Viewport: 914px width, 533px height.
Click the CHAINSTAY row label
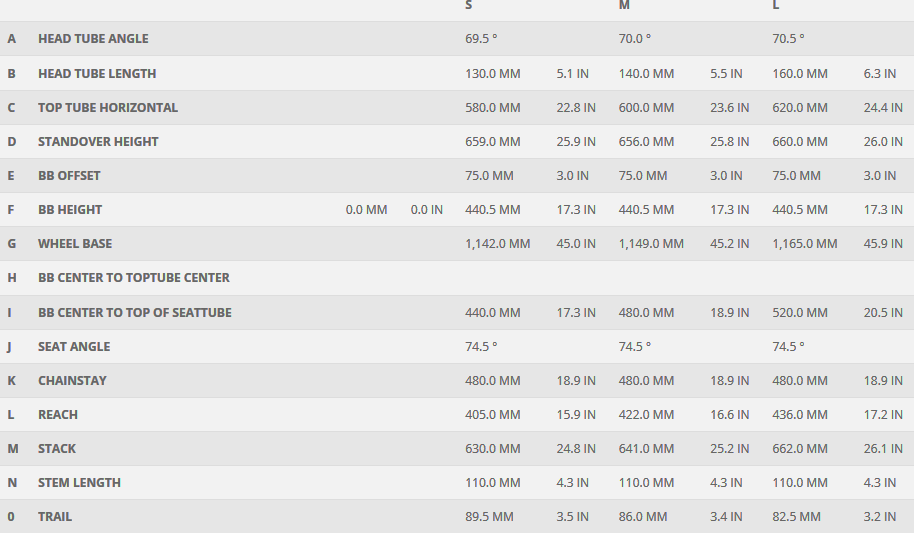click(x=72, y=381)
